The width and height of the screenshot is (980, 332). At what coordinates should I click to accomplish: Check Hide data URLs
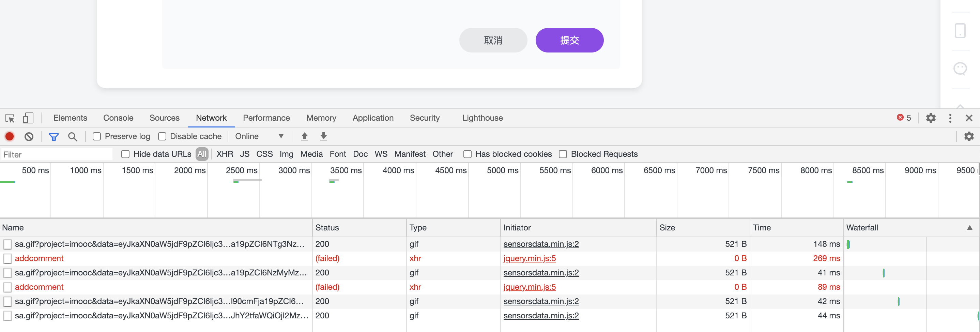tap(125, 154)
